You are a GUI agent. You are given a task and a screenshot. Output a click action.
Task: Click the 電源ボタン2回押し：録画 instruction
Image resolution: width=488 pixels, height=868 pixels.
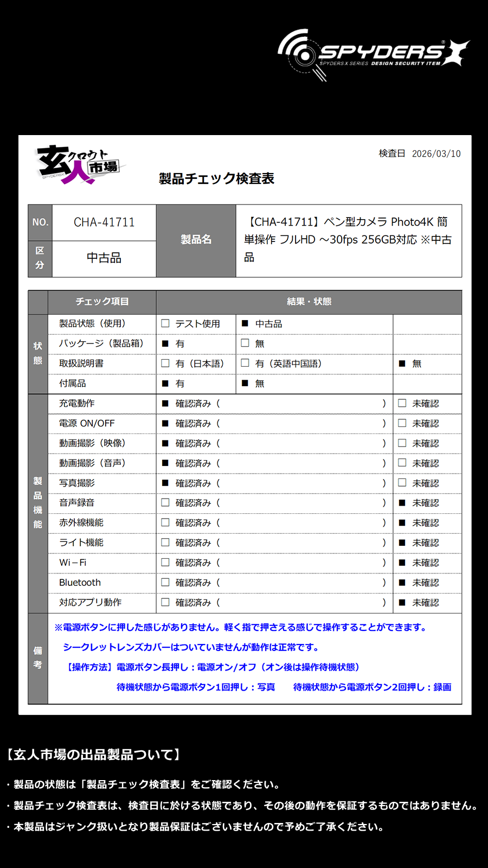pos(373,687)
